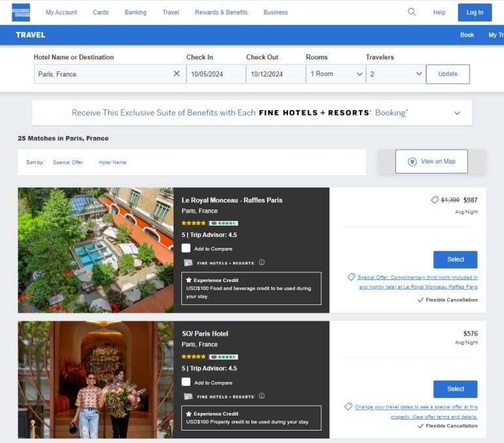Check Add to Compare for SO/ Paris Hotel

(x=187, y=382)
